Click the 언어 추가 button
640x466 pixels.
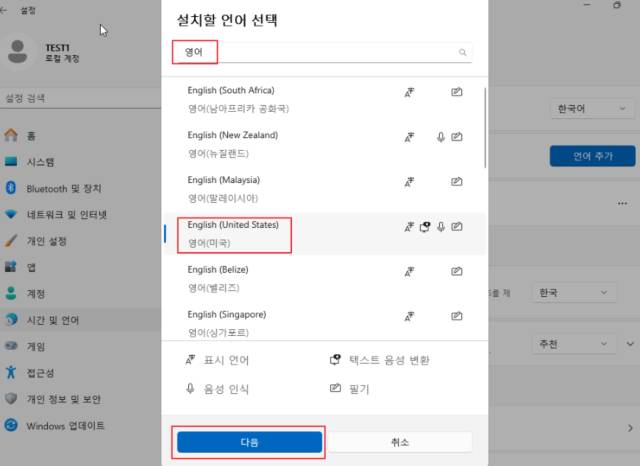593,156
